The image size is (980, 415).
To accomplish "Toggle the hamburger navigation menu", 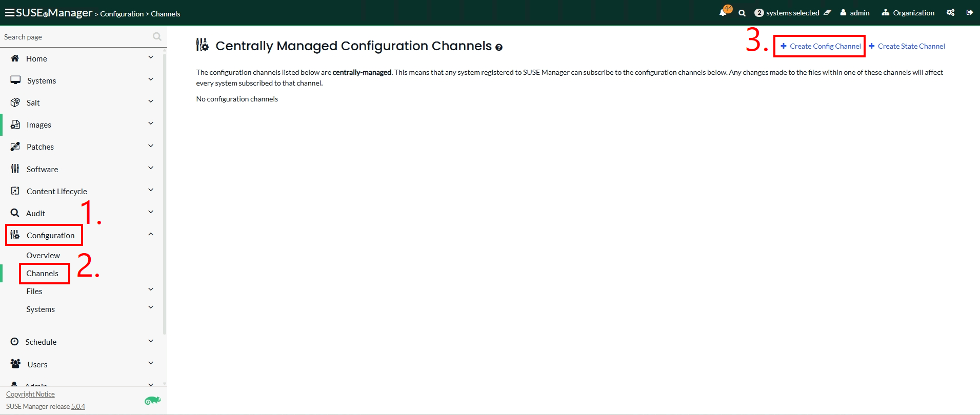I will click(x=9, y=13).
